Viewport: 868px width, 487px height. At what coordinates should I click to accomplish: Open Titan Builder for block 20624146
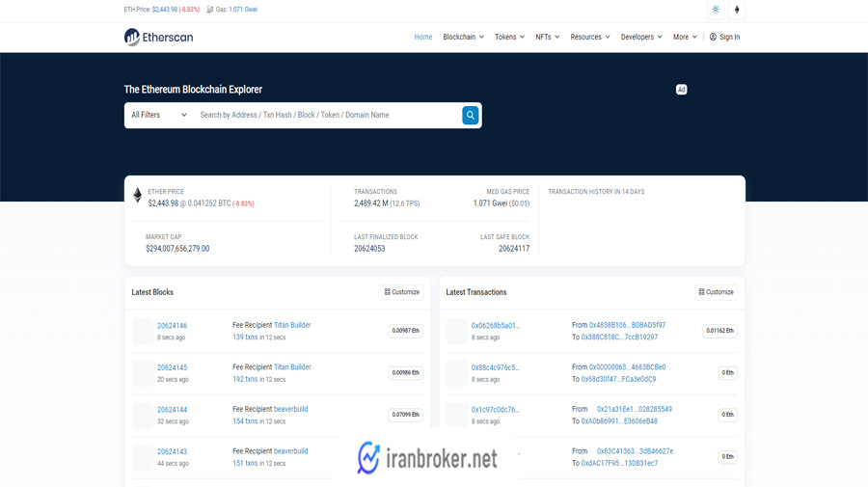(x=292, y=325)
